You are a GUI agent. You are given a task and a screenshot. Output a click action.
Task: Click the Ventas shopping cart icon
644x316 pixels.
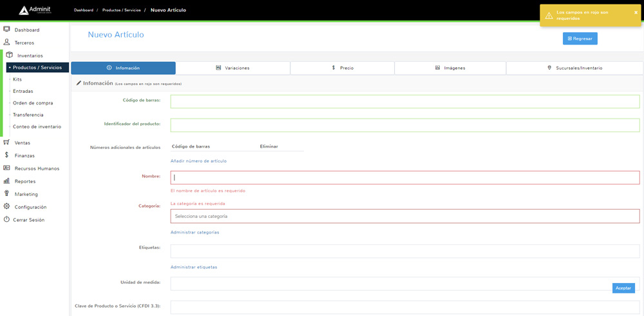click(7, 143)
